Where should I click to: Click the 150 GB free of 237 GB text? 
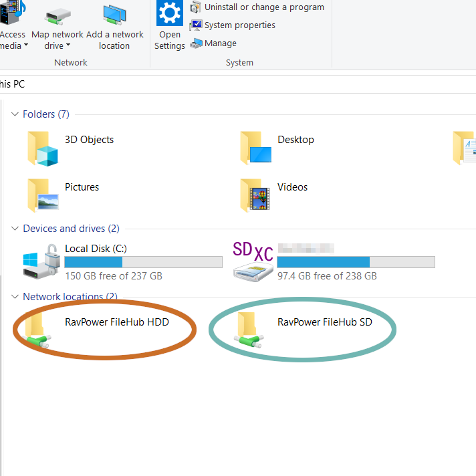(114, 276)
